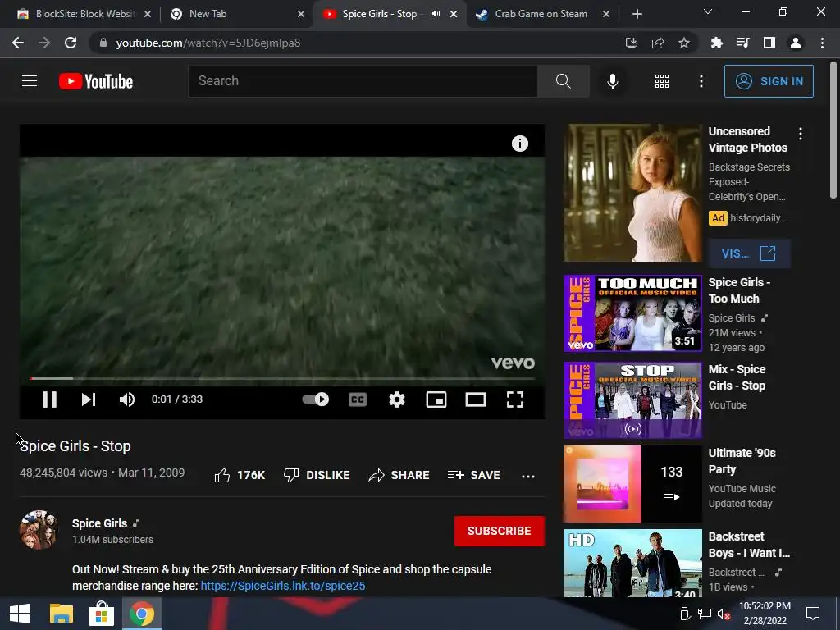
Task: Open the YouTube apps grid
Action: [x=662, y=81]
